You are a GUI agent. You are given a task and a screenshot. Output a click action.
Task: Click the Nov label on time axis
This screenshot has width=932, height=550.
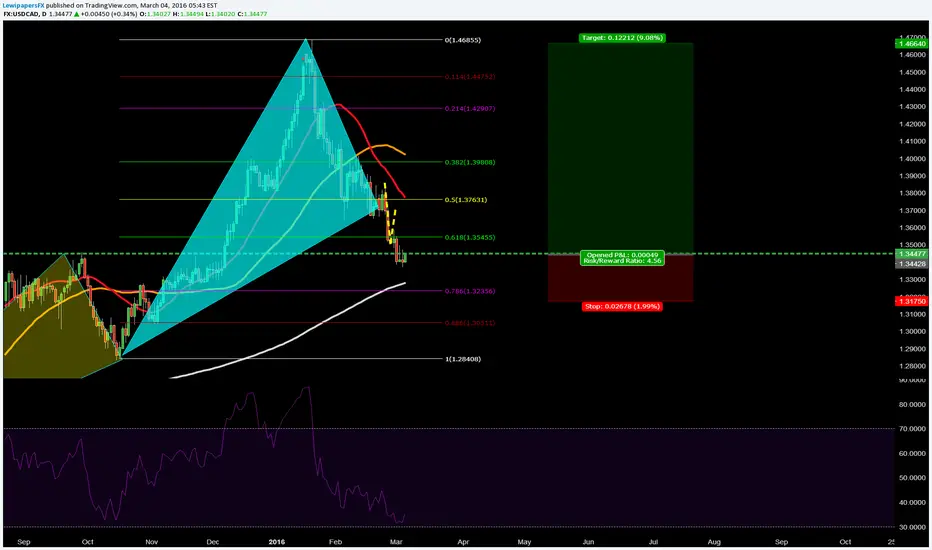tap(152, 542)
